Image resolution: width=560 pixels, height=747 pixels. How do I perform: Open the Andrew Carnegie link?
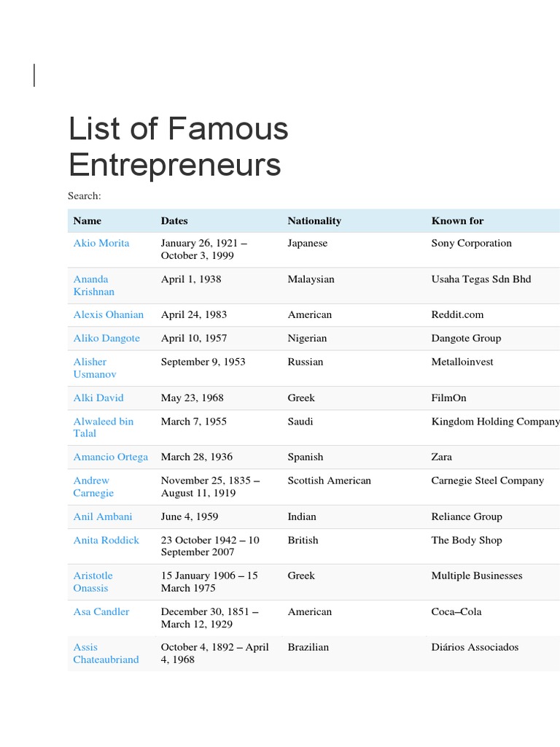point(93,487)
